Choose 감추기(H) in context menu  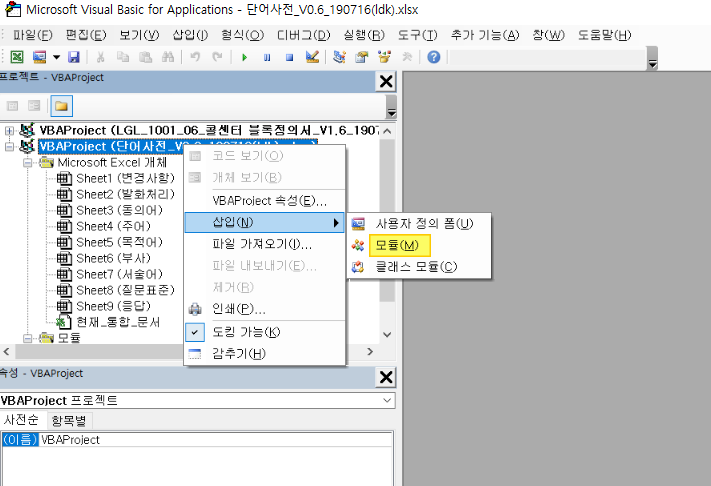click(x=265, y=354)
